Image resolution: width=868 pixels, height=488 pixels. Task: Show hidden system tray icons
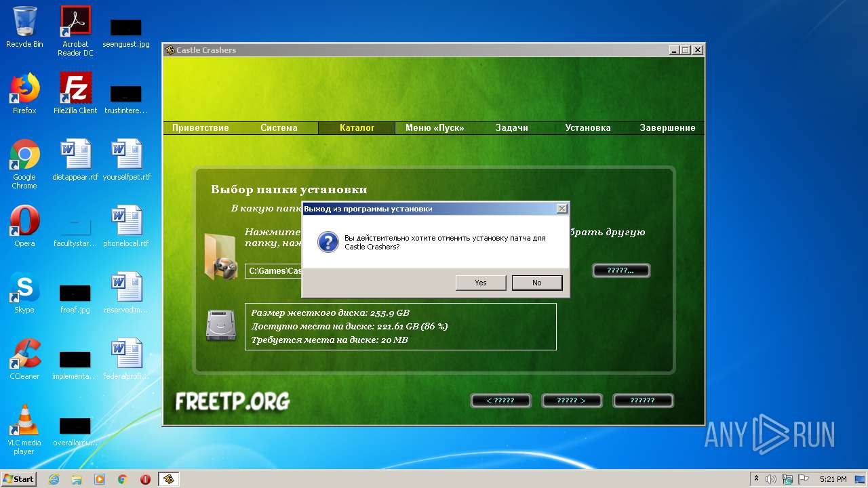[756, 479]
